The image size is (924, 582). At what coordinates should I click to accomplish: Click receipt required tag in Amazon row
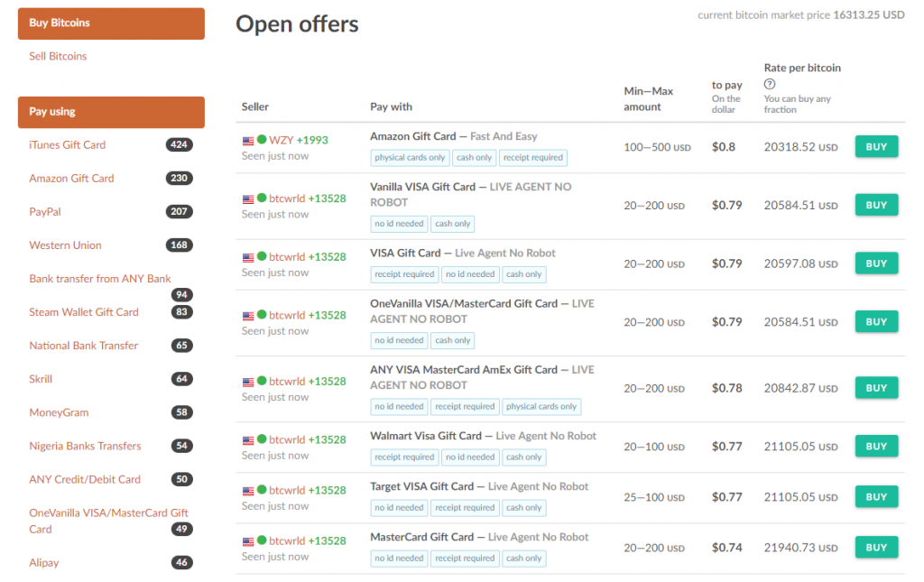pyautogui.click(x=532, y=158)
